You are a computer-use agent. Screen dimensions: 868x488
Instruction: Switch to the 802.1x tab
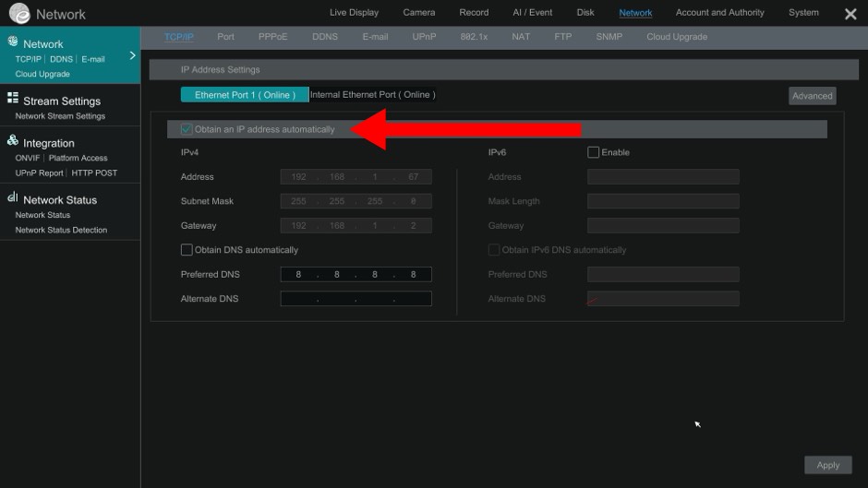pos(474,37)
